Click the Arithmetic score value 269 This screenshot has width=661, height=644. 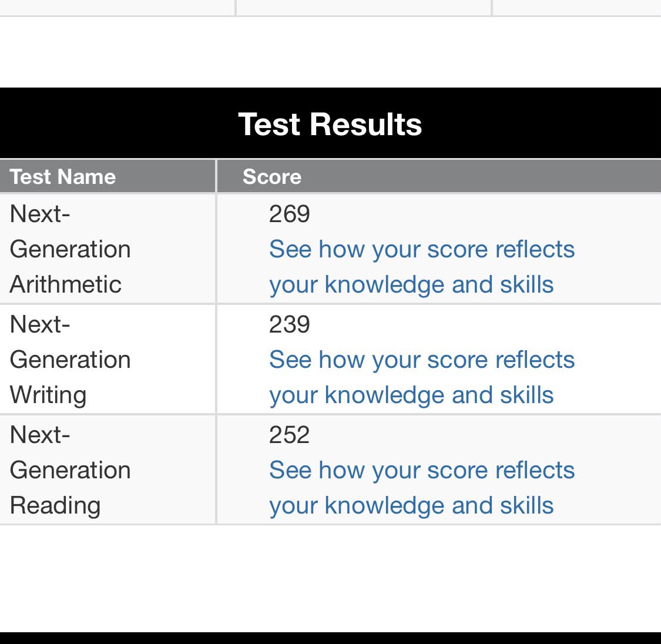coord(289,214)
